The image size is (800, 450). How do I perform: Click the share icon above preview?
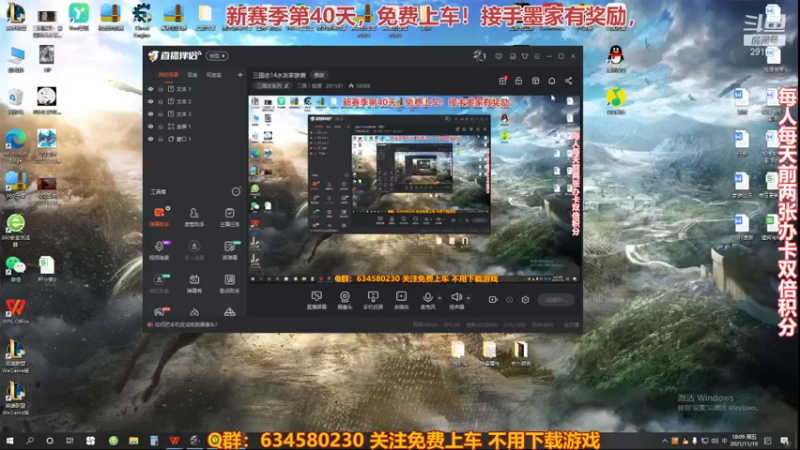[x=568, y=81]
